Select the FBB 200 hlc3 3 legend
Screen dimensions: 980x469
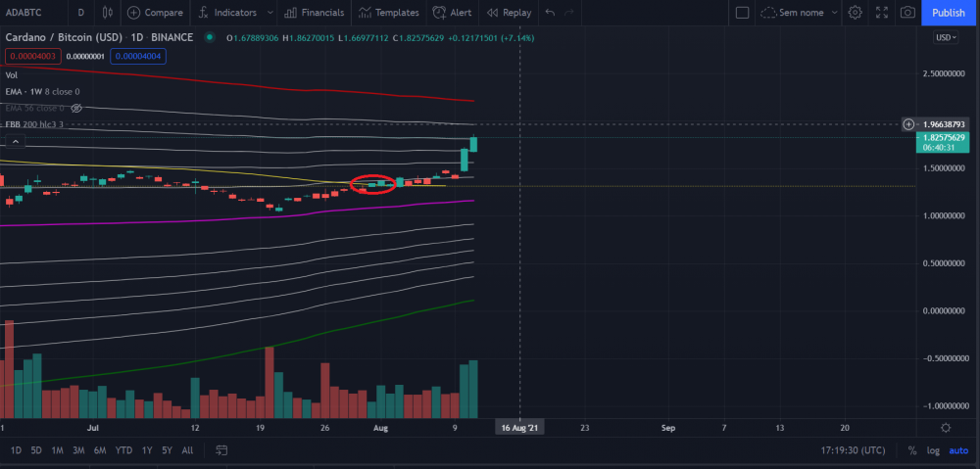(x=34, y=125)
